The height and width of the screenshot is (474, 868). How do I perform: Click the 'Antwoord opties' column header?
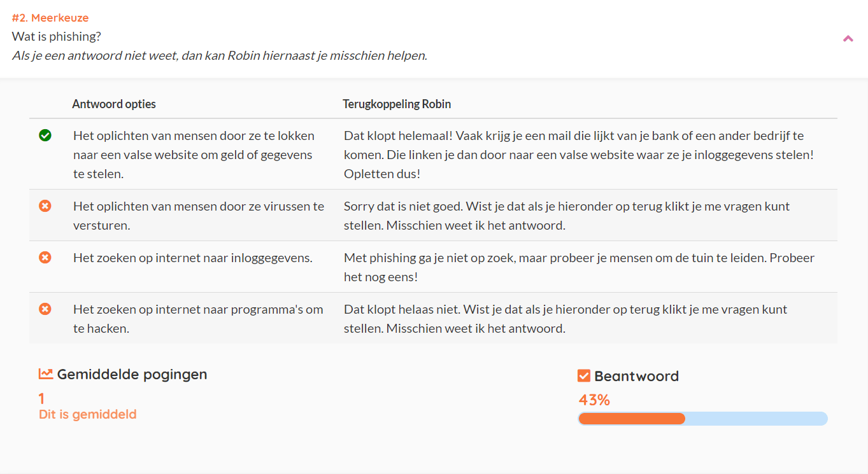click(x=114, y=104)
